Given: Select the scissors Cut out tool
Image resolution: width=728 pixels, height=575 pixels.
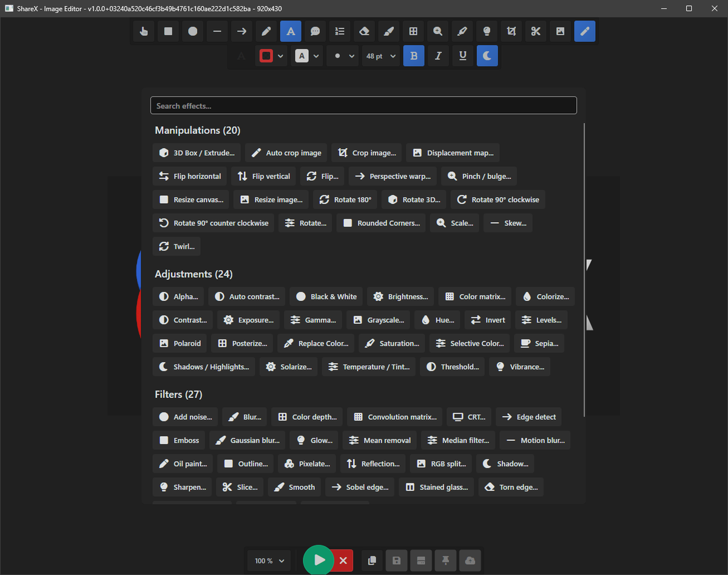Looking at the screenshot, I should tap(536, 31).
